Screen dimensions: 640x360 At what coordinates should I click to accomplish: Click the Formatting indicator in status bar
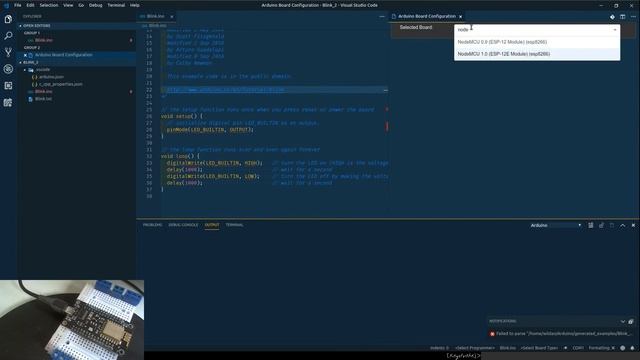[602, 348]
